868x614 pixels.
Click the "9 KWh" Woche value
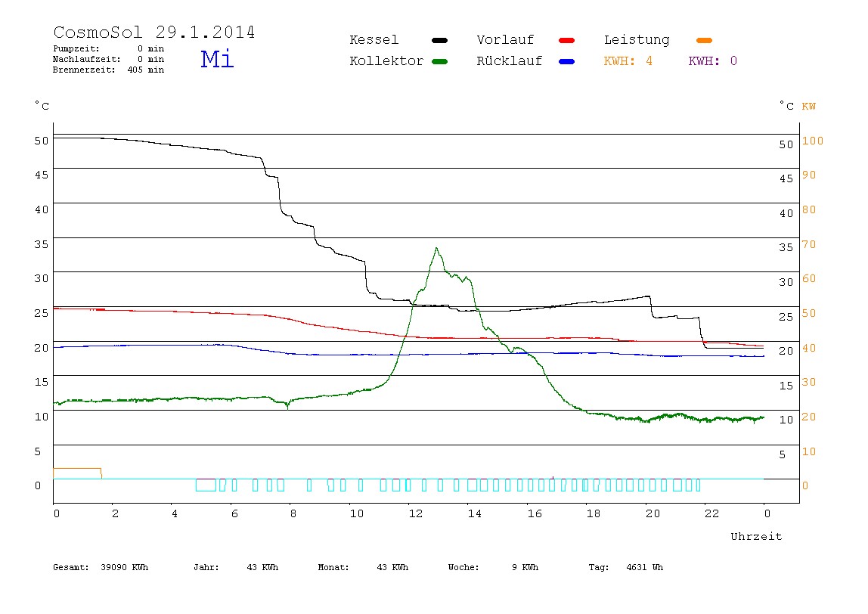[525, 567]
